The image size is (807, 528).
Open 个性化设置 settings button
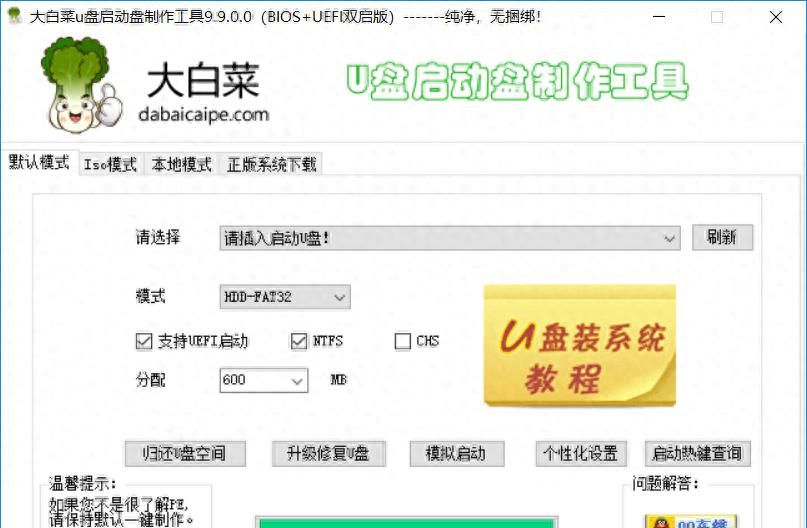(x=581, y=453)
